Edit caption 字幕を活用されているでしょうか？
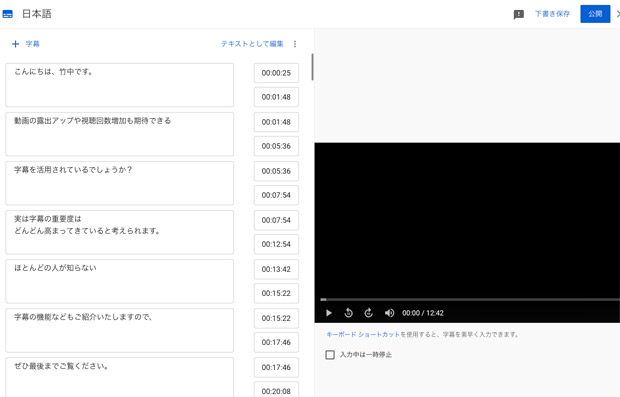The width and height of the screenshot is (620, 397). pos(119,183)
